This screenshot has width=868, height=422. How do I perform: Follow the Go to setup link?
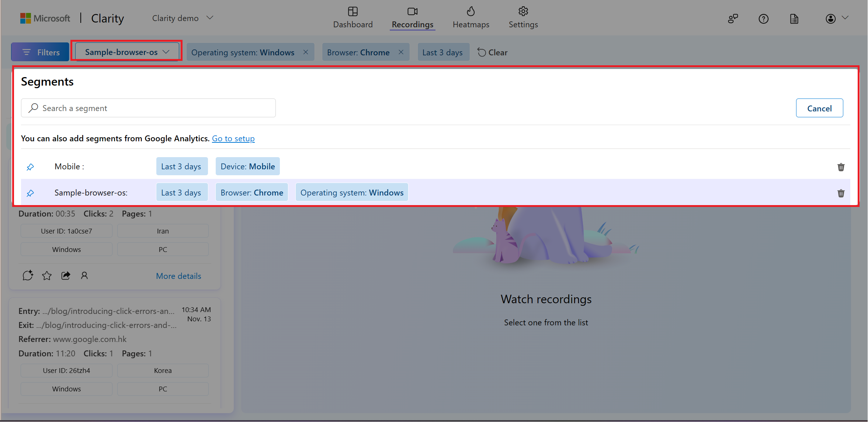point(233,139)
